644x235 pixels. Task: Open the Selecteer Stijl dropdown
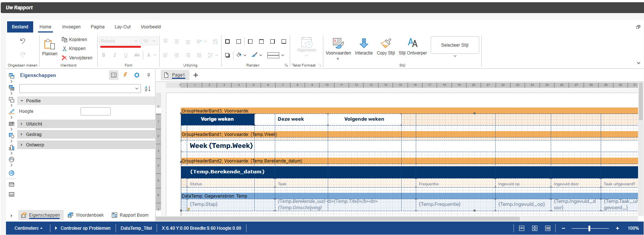455,45
